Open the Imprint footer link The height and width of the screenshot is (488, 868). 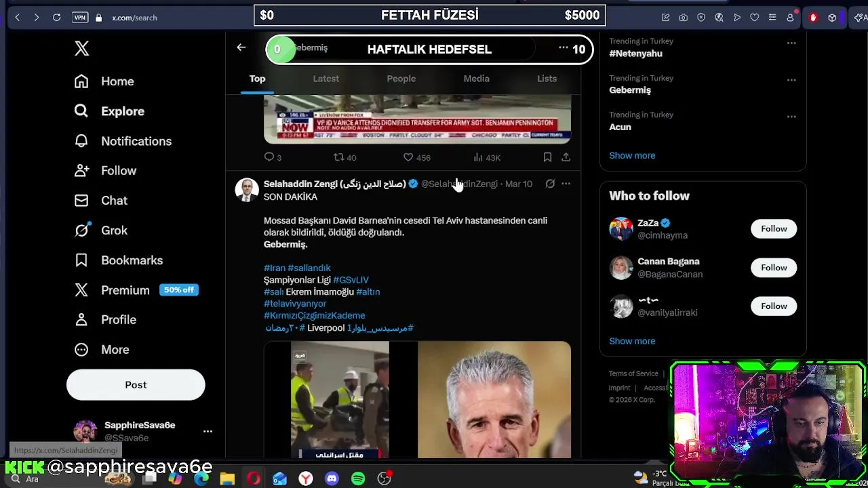coord(619,388)
